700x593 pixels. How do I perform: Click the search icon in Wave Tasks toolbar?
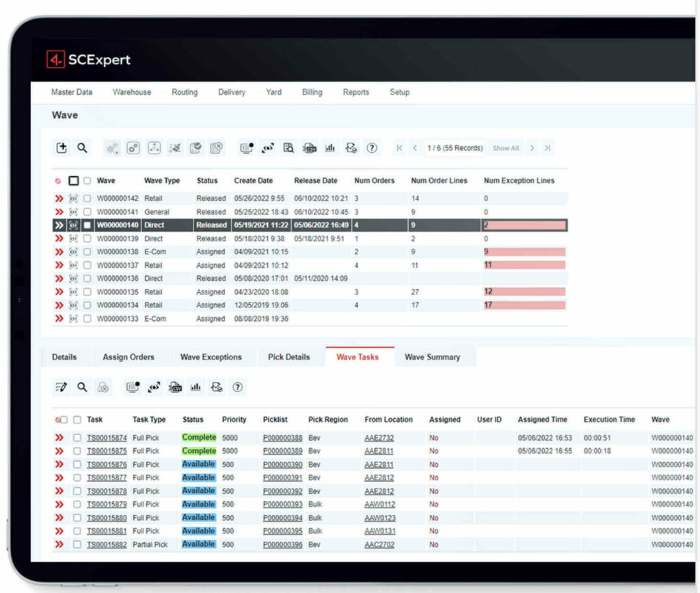(x=82, y=387)
